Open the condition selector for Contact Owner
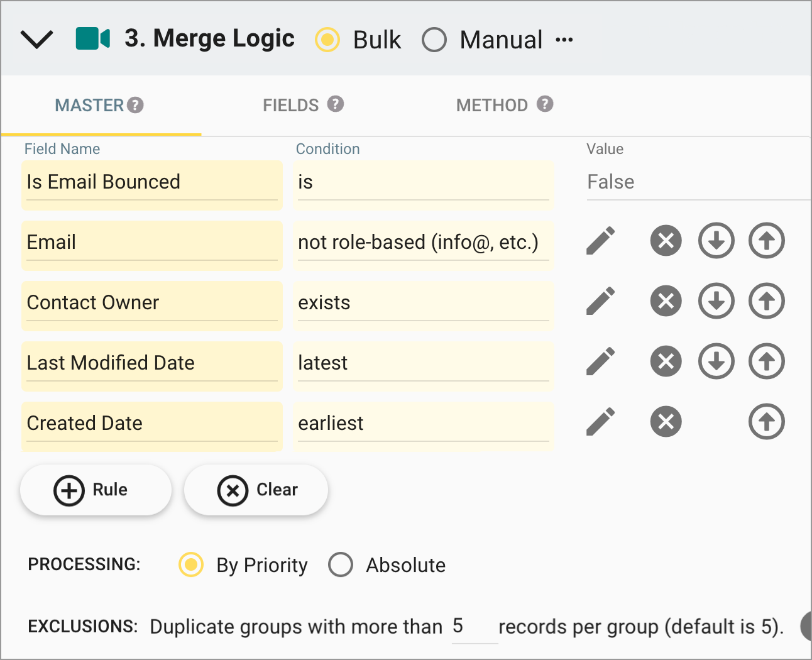 [x=423, y=302]
